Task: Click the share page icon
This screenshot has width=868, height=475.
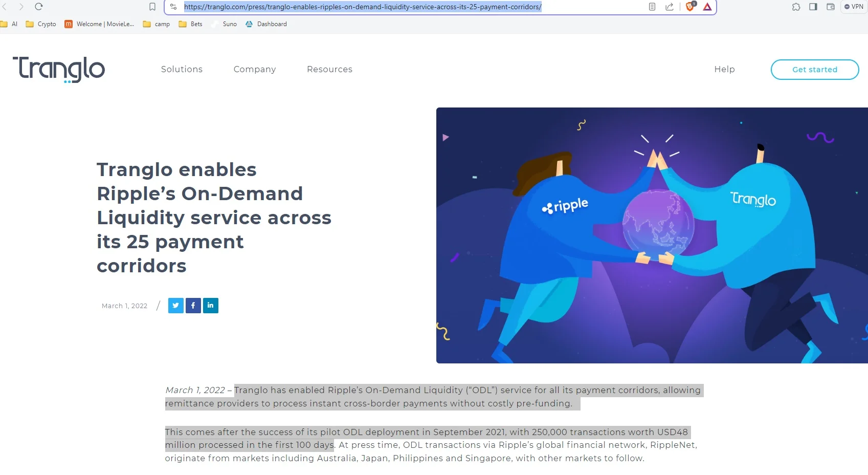Action: tap(669, 7)
